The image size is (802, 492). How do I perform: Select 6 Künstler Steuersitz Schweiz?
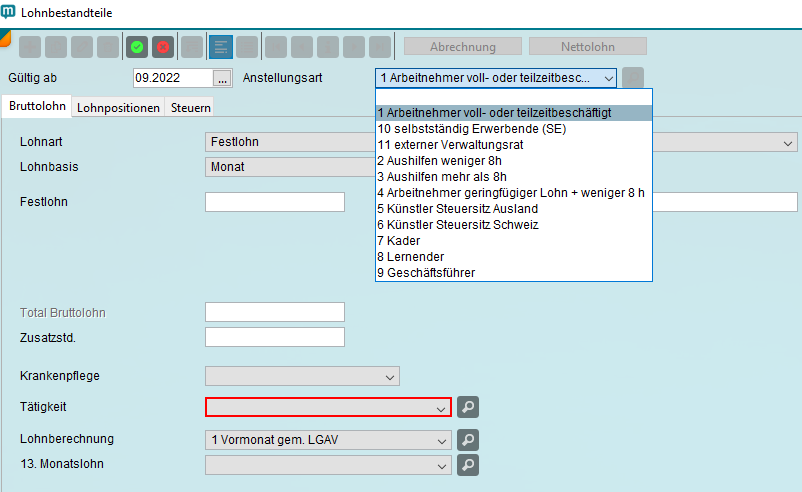pyautogui.click(x=514, y=225)
